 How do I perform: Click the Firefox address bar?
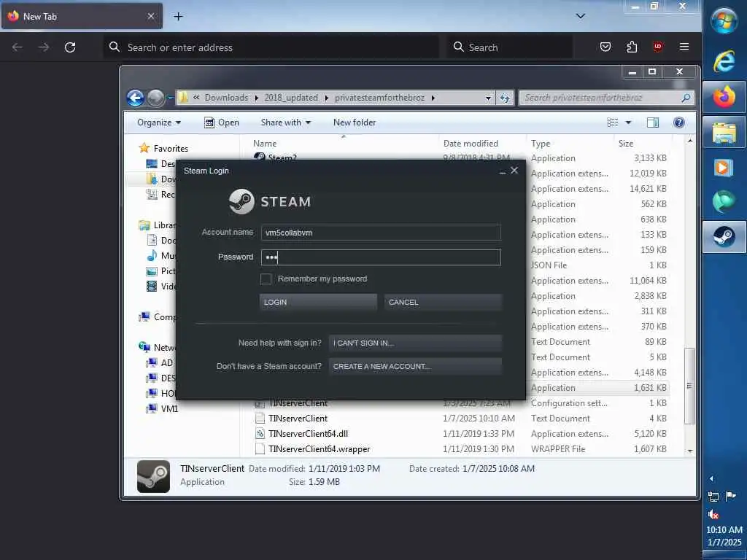(x=271, y=47)
